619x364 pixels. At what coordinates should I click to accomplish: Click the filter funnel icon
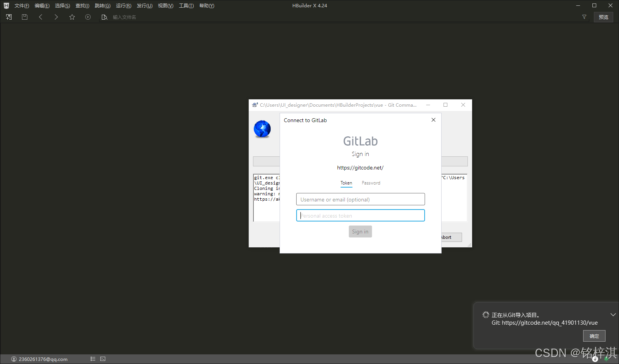coord(584,17)
